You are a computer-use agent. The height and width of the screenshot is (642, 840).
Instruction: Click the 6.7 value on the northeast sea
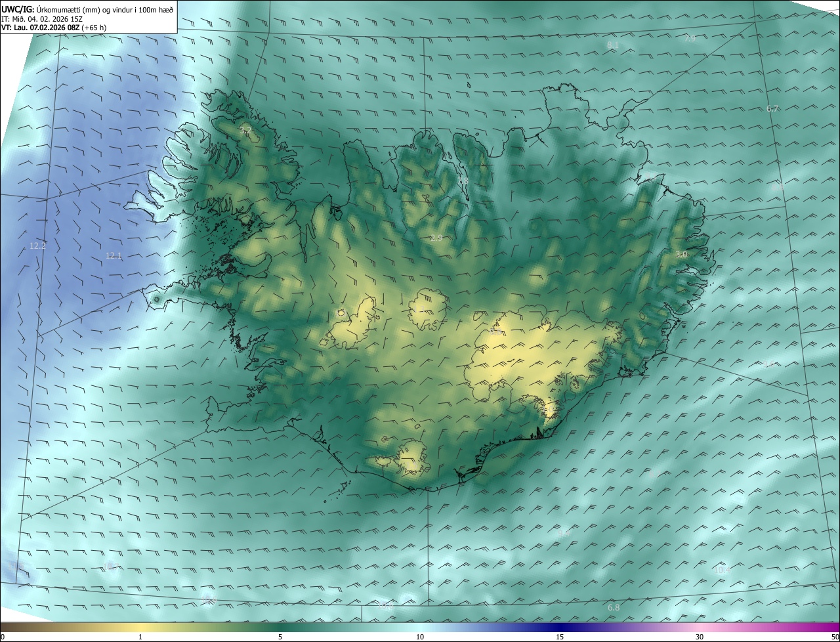click(772, 108)
